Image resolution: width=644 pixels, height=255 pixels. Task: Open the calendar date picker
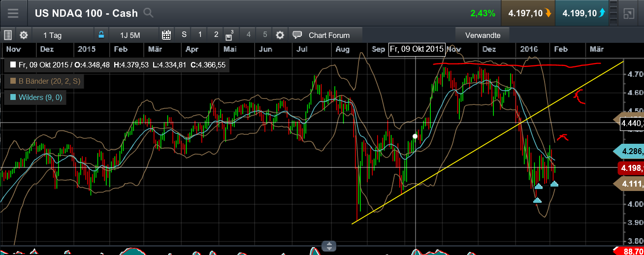pos(166,35)
